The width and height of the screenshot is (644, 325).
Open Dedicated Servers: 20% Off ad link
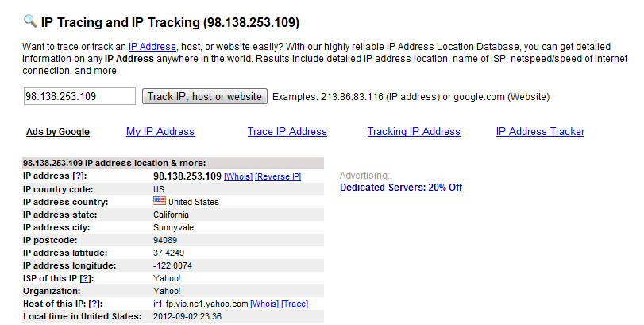click(401, 188)
